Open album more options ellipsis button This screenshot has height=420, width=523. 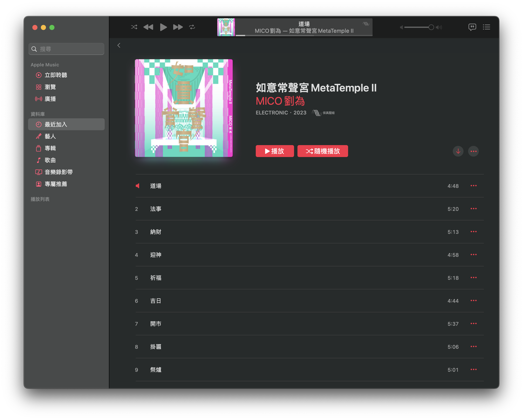coord(473,151)
